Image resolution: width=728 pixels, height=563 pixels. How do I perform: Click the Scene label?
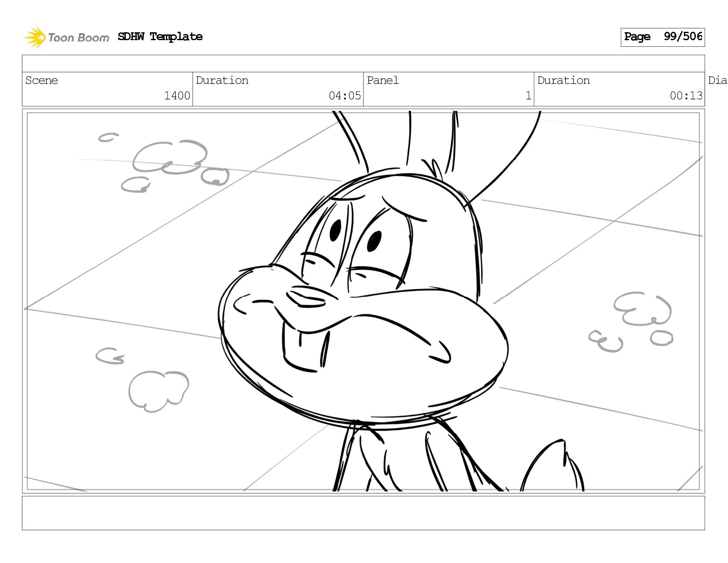click(41, 80)
